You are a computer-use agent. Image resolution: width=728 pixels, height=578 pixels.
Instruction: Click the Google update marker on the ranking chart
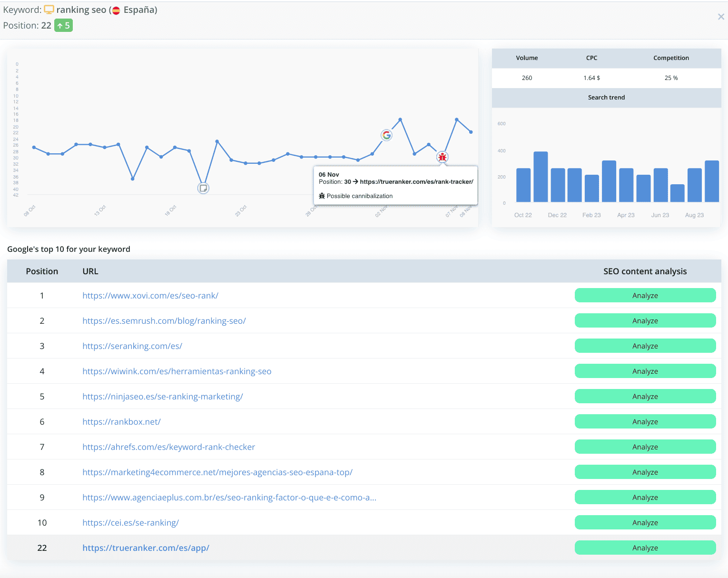point(386,135)
